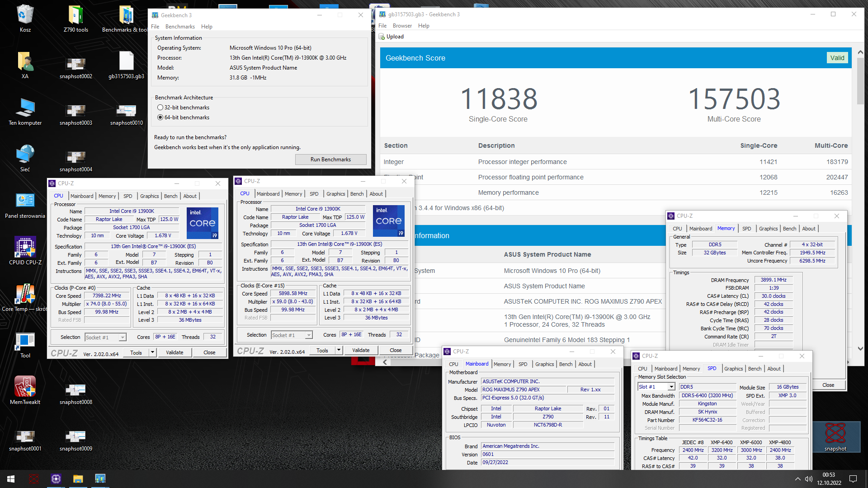Select the ROG MAXIMUS Z790 APEX model field

coord(524,389)
